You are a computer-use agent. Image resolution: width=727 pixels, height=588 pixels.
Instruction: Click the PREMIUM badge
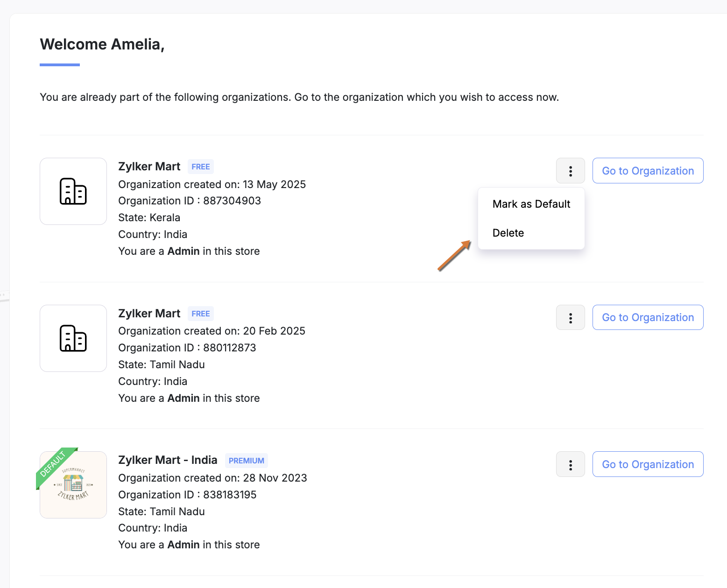(246, 461)
